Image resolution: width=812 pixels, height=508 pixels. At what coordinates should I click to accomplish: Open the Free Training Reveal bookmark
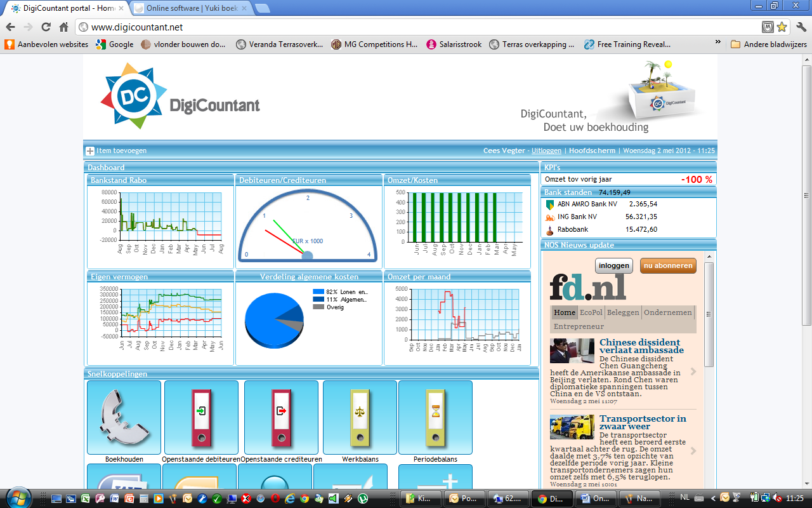pyautogui.click(x=627, y=44)
